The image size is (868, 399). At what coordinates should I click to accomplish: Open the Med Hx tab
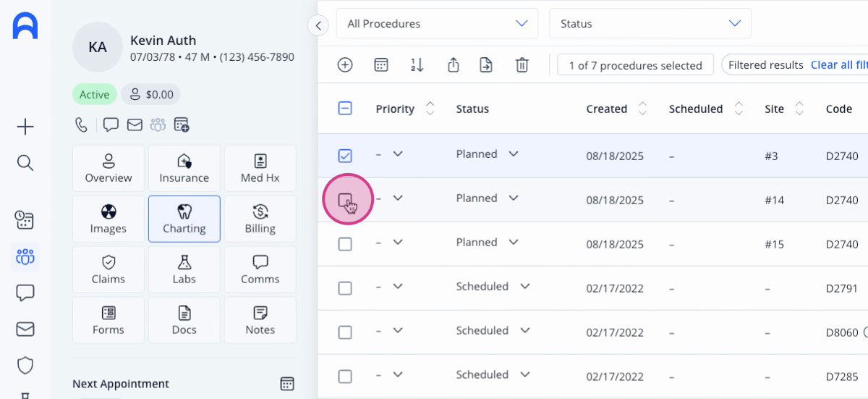click(x=260, y=168)
